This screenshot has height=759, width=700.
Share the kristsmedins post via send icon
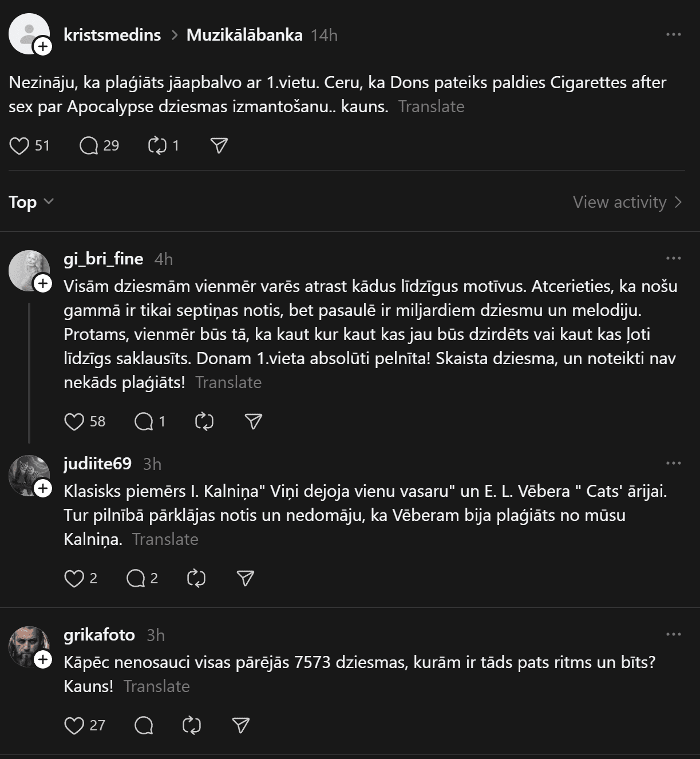tap(219, 146)
